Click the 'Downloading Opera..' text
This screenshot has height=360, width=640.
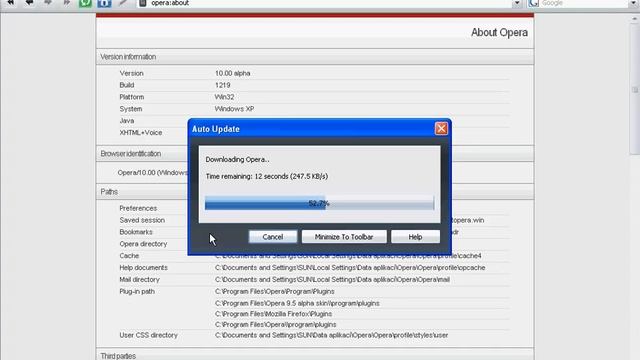[x=237, y=160]
